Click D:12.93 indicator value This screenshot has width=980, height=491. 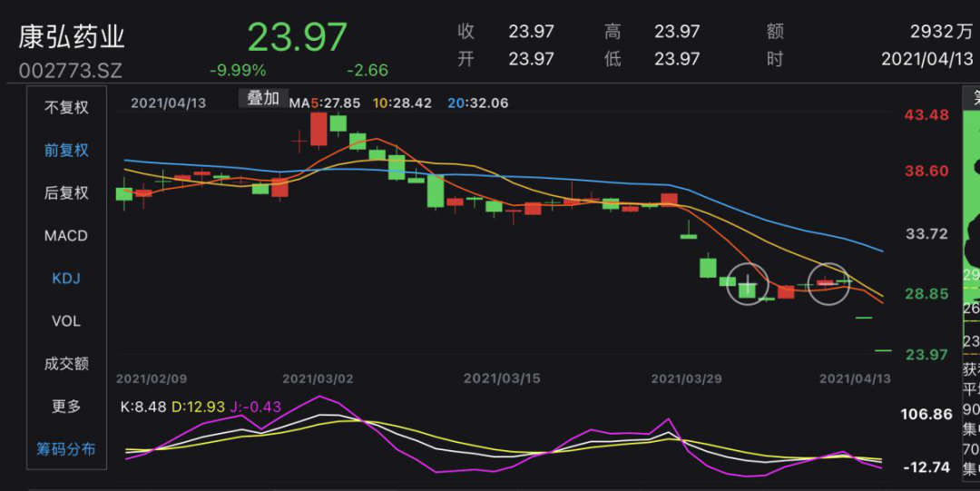click(x=198, y=408)
